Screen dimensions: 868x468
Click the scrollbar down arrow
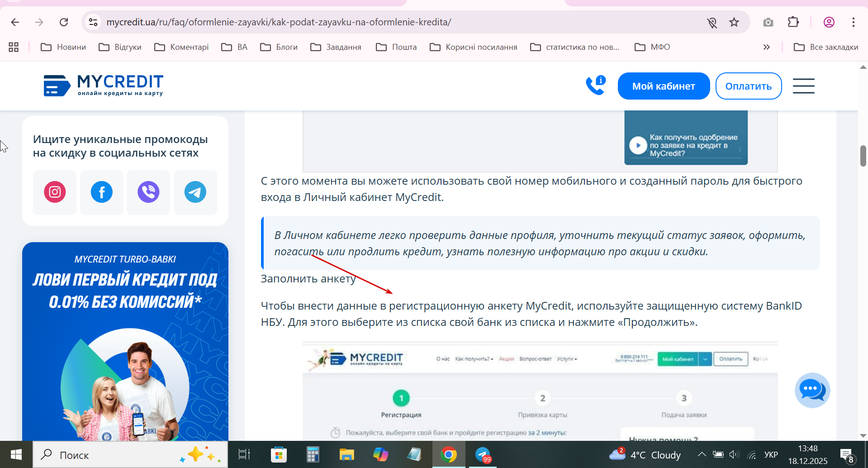(x=863, y=436)
